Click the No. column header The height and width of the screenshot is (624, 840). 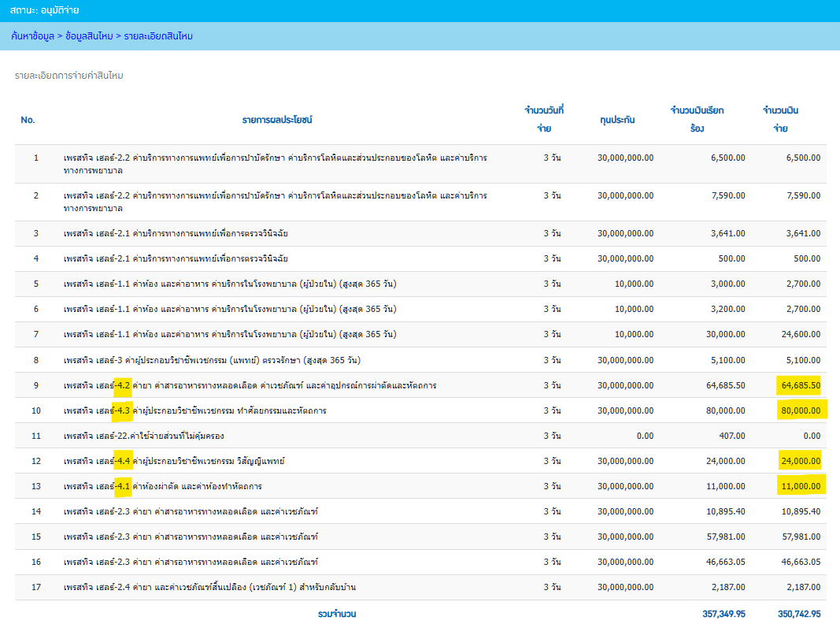point(28,120)
